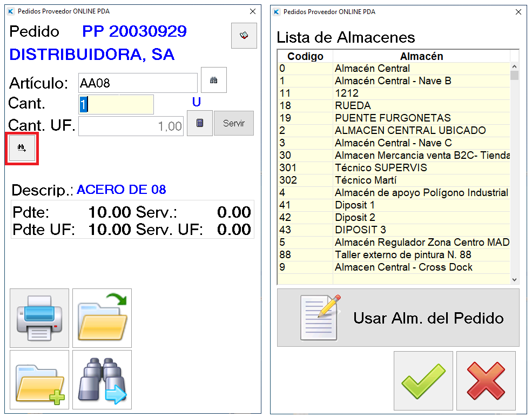
Task: Click supplier name 'DISTRIBUIDORA, SA'
Action: [92, 55]
